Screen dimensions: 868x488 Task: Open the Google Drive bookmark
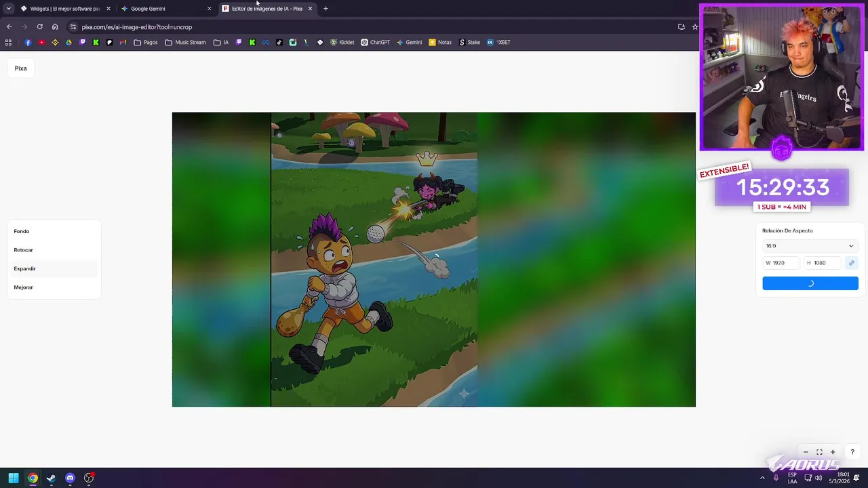click(68, 42)
